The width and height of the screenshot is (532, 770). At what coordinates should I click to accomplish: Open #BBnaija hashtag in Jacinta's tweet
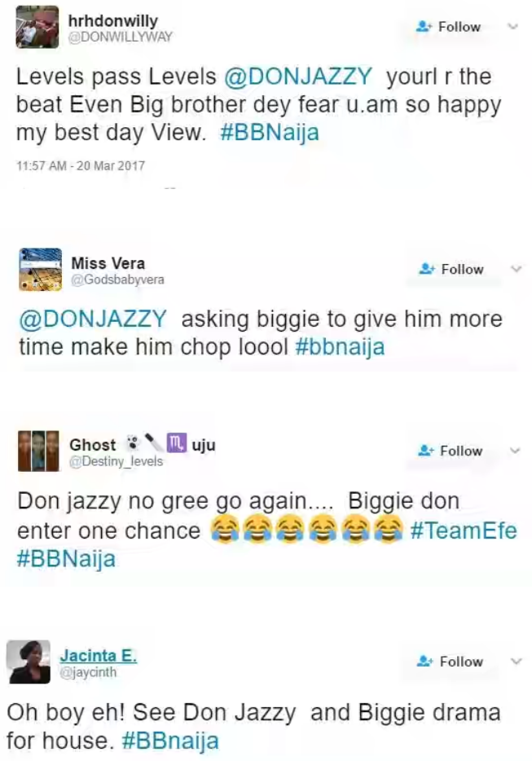coord(170,741)
